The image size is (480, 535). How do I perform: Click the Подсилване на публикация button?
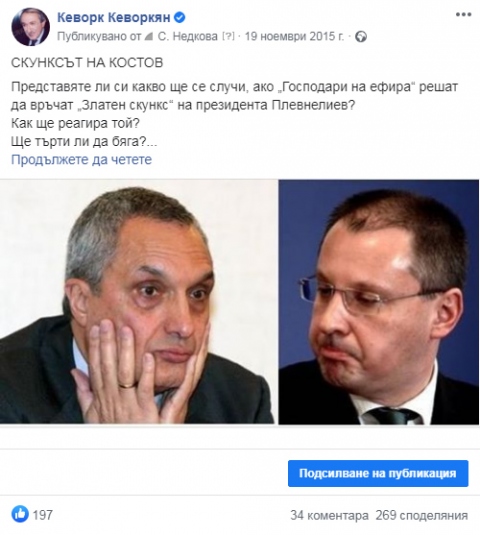[x=378, y=473]
